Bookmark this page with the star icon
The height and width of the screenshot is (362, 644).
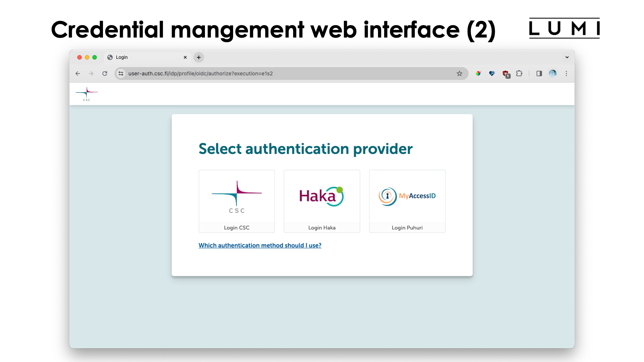[460, 73]
